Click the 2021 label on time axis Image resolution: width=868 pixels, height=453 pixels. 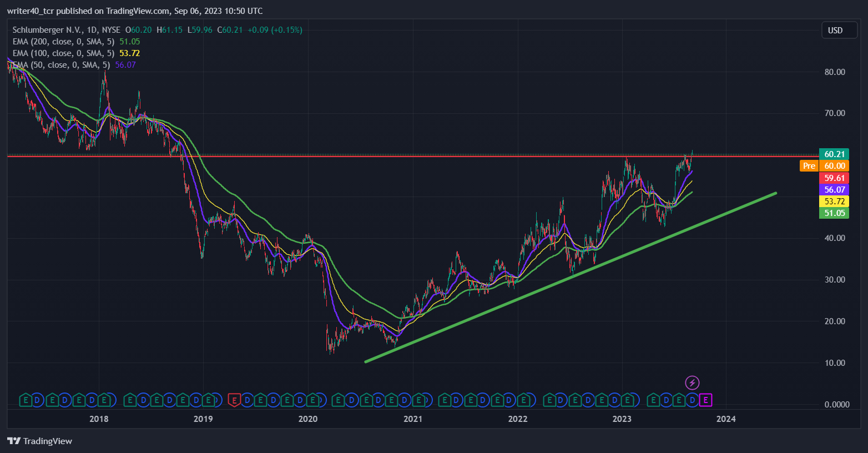pyautogui.click(x=413, y=419)
